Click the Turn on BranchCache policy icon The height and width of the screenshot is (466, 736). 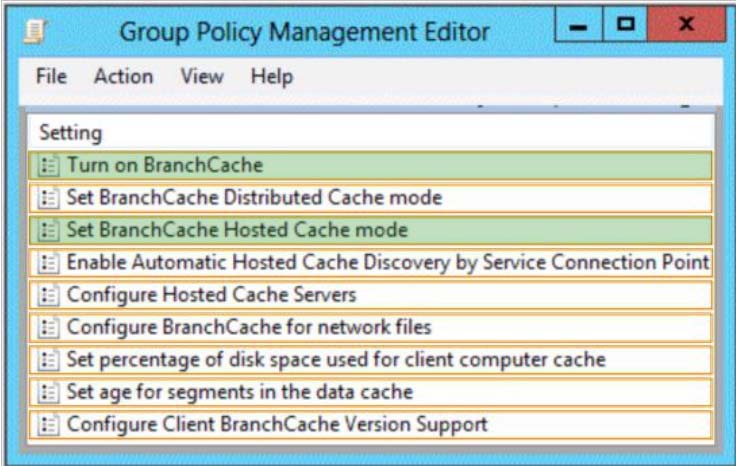[48, 166]
